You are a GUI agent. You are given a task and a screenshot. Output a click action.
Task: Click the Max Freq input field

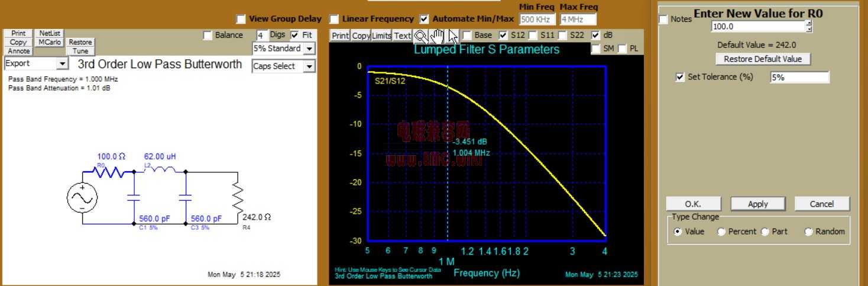(x=578, y=19)
